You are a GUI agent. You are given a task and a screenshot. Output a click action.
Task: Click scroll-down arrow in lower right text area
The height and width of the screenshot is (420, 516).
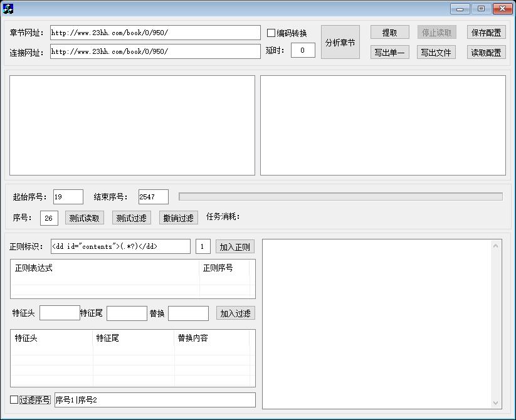495,402
